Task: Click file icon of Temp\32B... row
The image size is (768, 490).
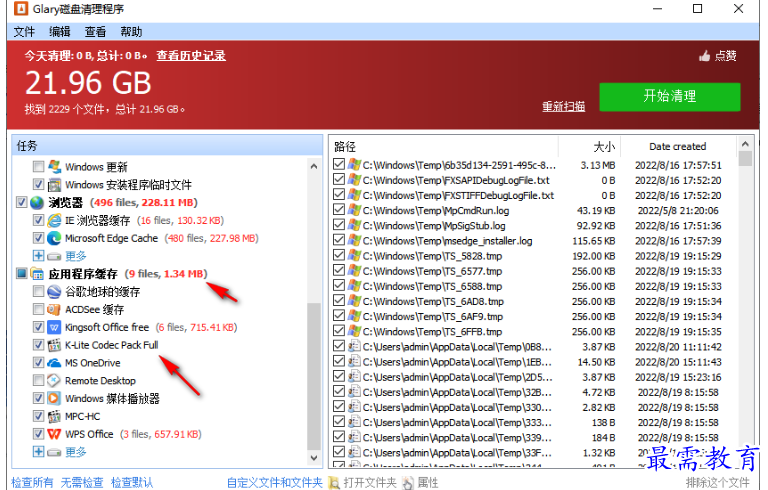Action: pyautogui.click(x=354, y=392)
